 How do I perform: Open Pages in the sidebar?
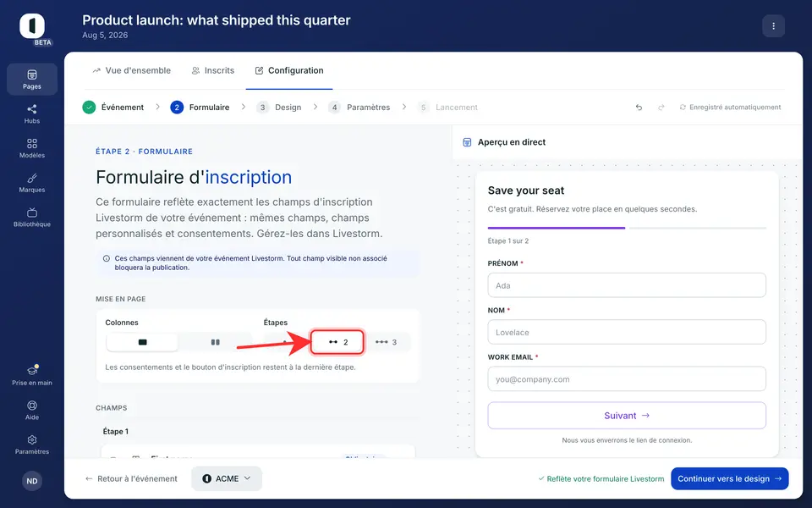pyautogui.click(x=32, y=80)
